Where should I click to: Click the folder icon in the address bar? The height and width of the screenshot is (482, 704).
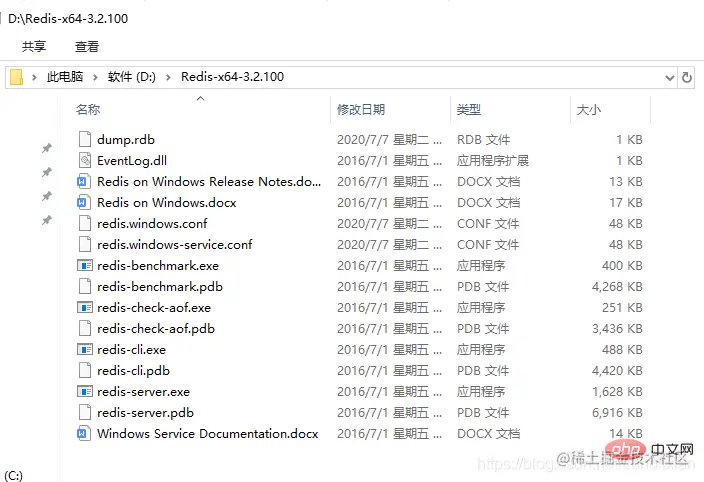17,77
